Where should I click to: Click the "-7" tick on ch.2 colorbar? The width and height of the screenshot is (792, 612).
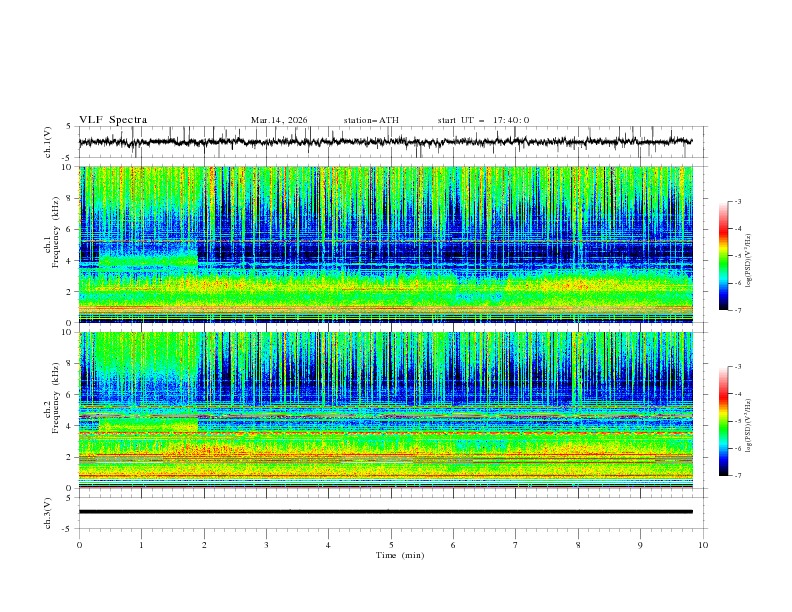[738, 476]
